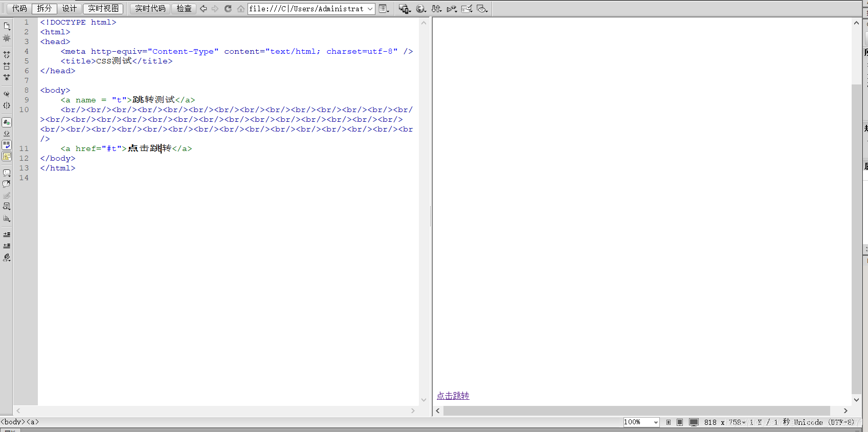Collapse the selection icon
This screenshot has width=868, height=432.
pyautogui.click(x=7, y=66)
